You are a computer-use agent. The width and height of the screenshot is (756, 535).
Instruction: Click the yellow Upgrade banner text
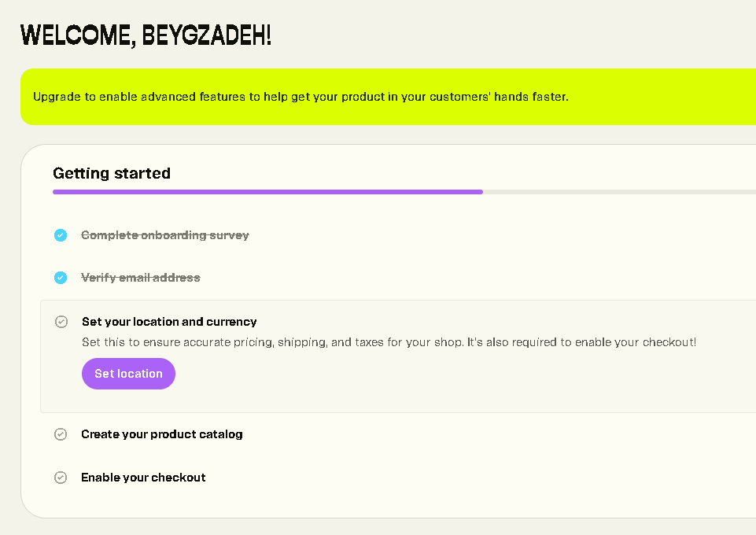pyautogui.click(x=301, y=98)
